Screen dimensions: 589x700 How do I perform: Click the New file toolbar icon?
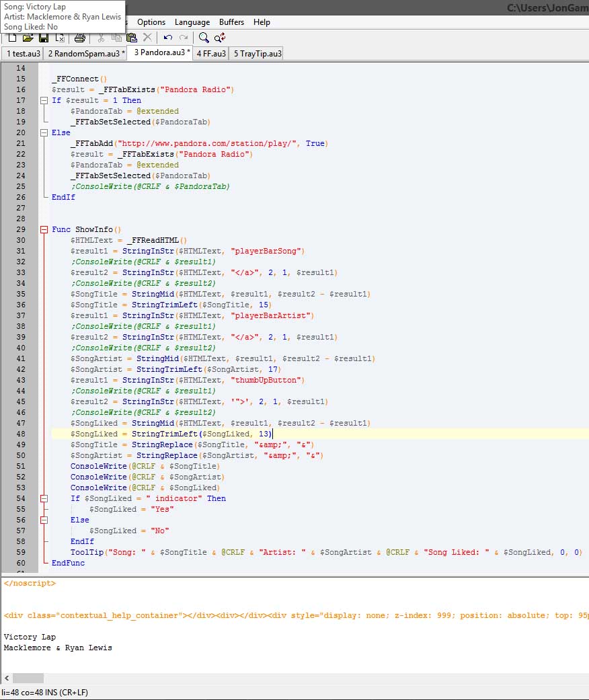click(13, 38)
